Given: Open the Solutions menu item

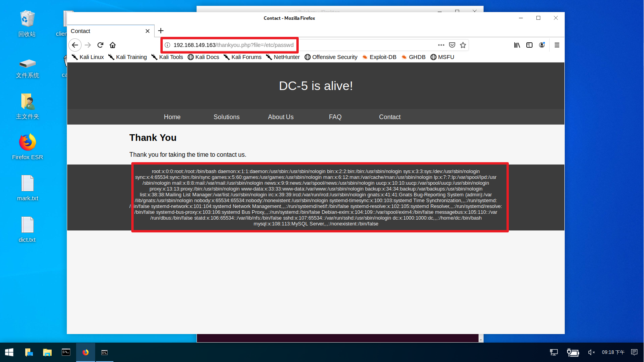Looking at the screenshot, I should coord(226,117).
